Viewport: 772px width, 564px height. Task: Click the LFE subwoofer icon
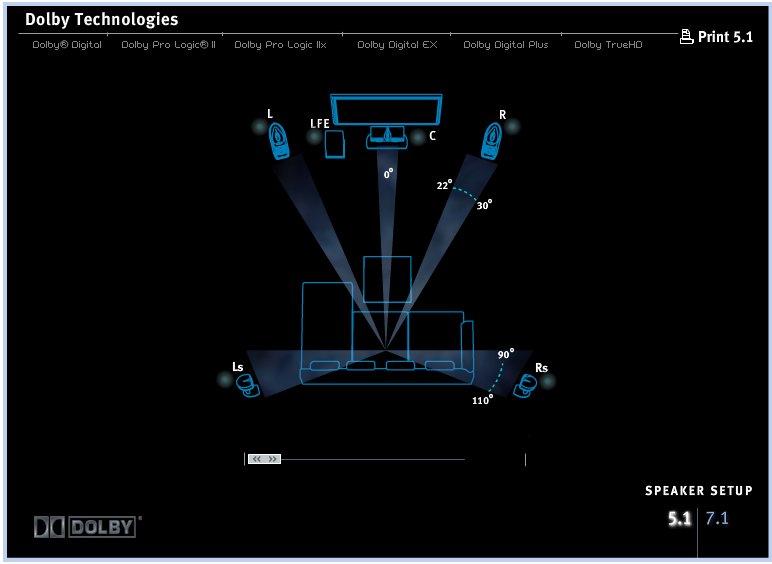(334, 144)
